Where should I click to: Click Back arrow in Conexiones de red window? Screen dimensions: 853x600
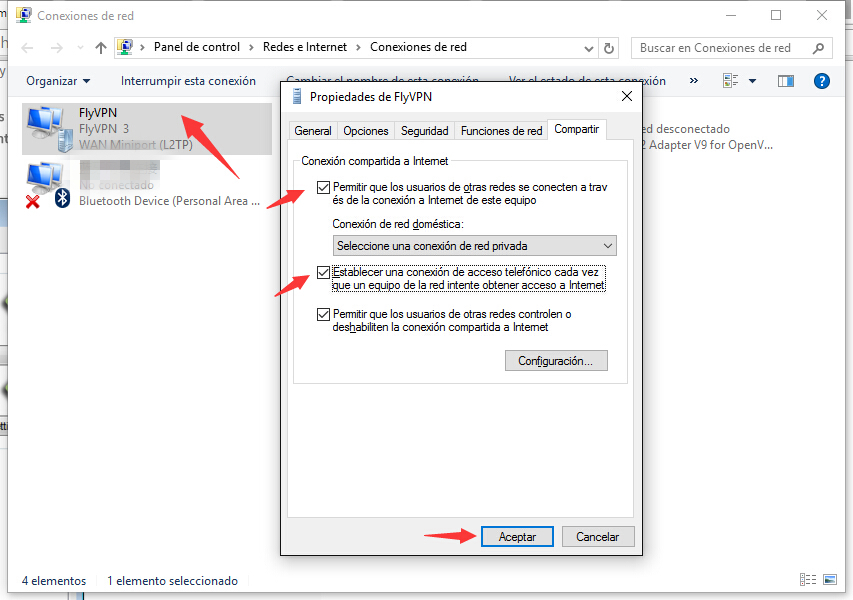pyautogui.click(x=27, y=48)
